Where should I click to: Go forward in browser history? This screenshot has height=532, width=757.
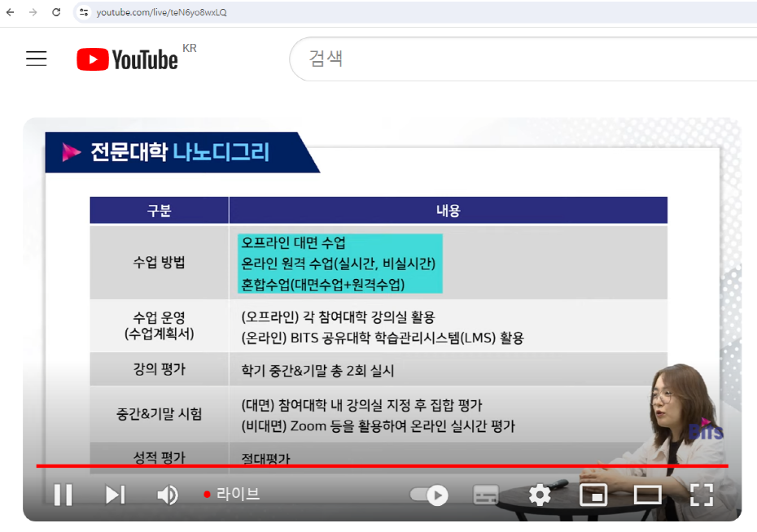(x=33, y=12)
